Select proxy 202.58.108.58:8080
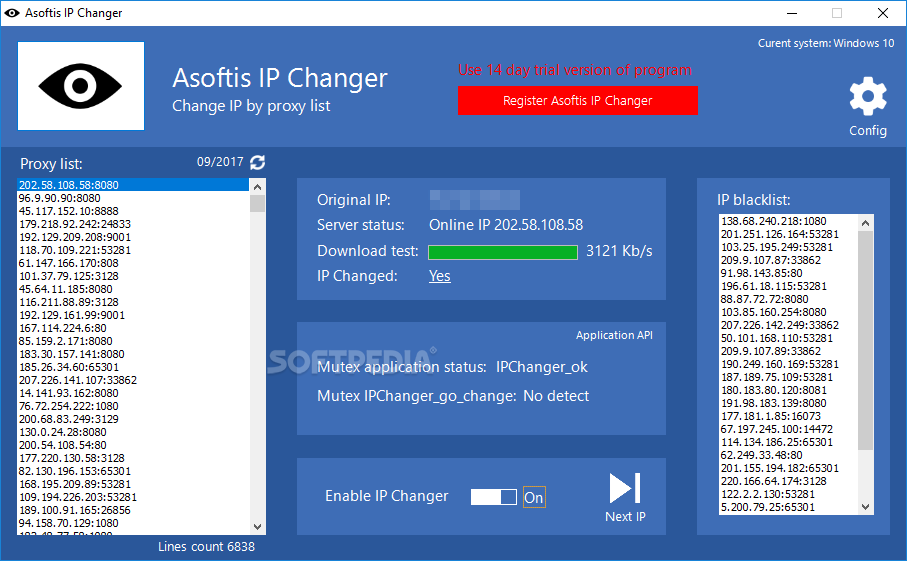This screenshot has width=907, height=561. click(133, 185)
